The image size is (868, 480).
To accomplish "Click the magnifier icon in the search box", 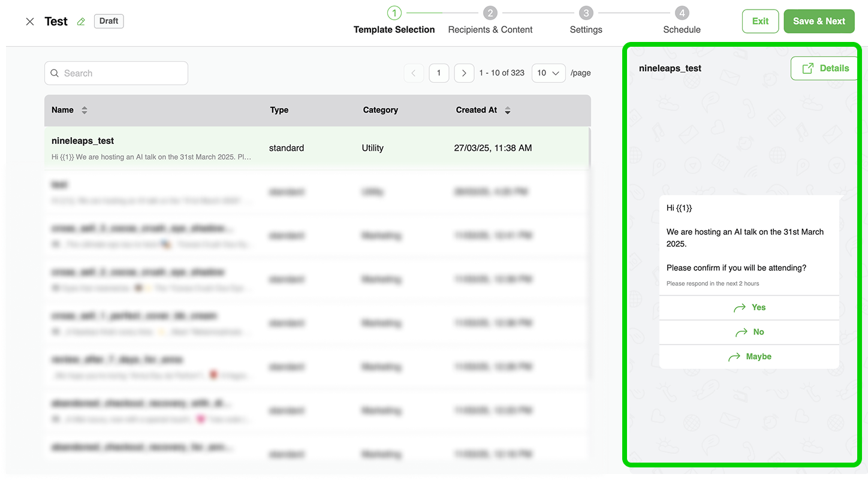I will point(55,73).
